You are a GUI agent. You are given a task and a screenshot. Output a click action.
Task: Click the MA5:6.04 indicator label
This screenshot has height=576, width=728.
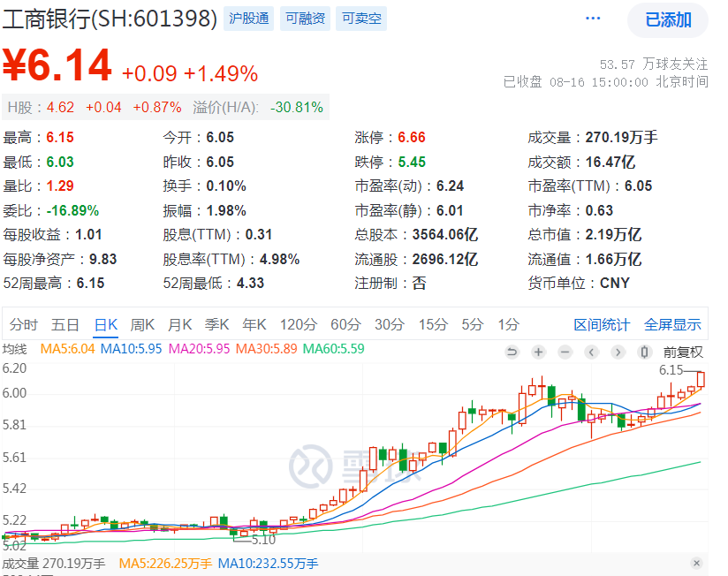point(68,349)
